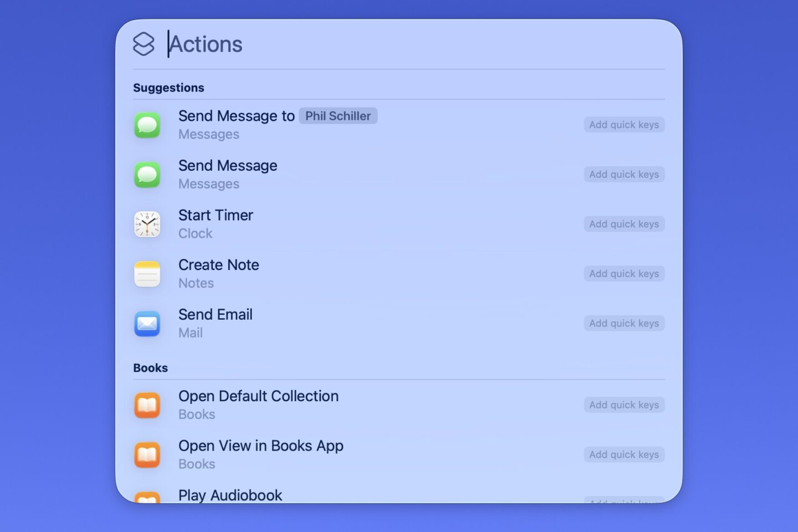Select the Play Audiobook action
This screenshot has height=532, width=798.
[x=230, y=495]
